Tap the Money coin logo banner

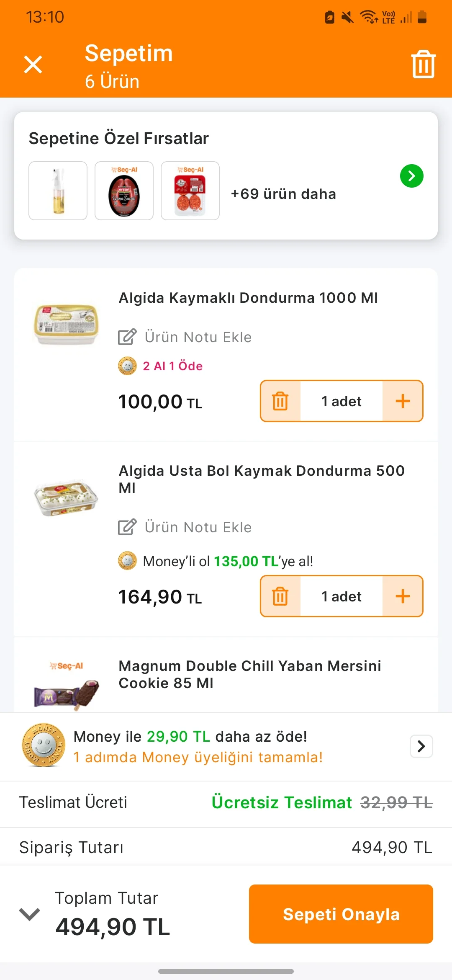tap(44, 745)
